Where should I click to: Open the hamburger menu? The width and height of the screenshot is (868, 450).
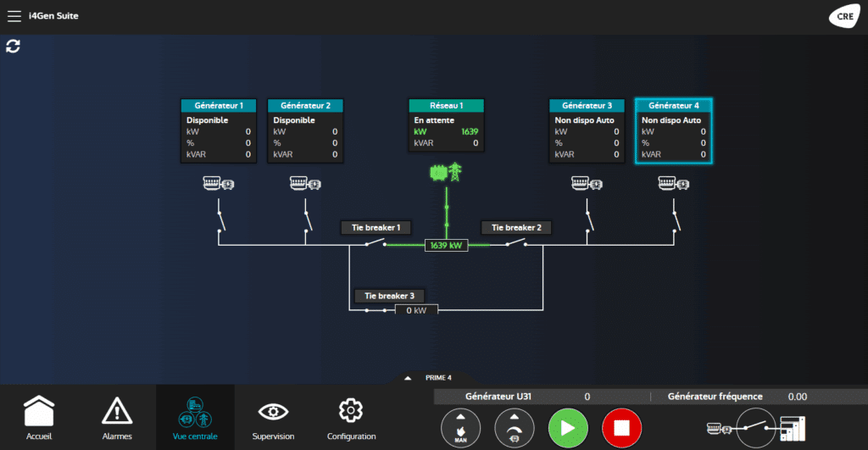coord(14,16)
